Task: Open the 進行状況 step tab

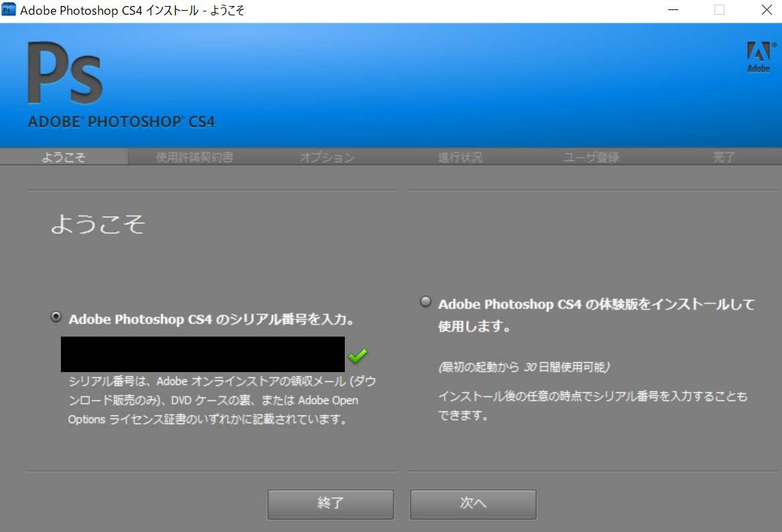Action: (x=460, y=157)
